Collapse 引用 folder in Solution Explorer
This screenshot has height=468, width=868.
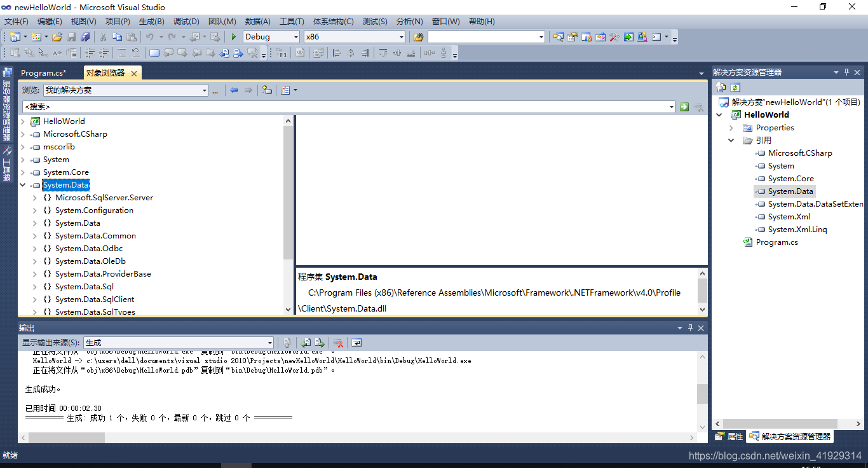[731, 141]
